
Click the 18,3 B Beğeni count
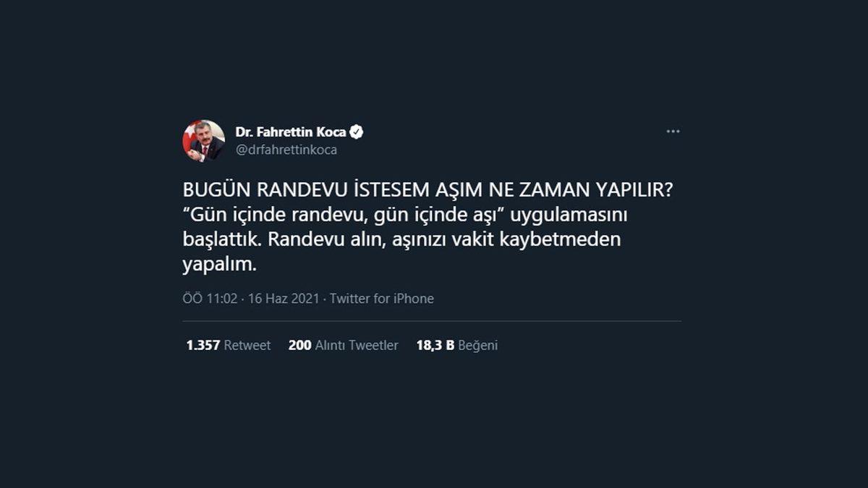point(456,345)
